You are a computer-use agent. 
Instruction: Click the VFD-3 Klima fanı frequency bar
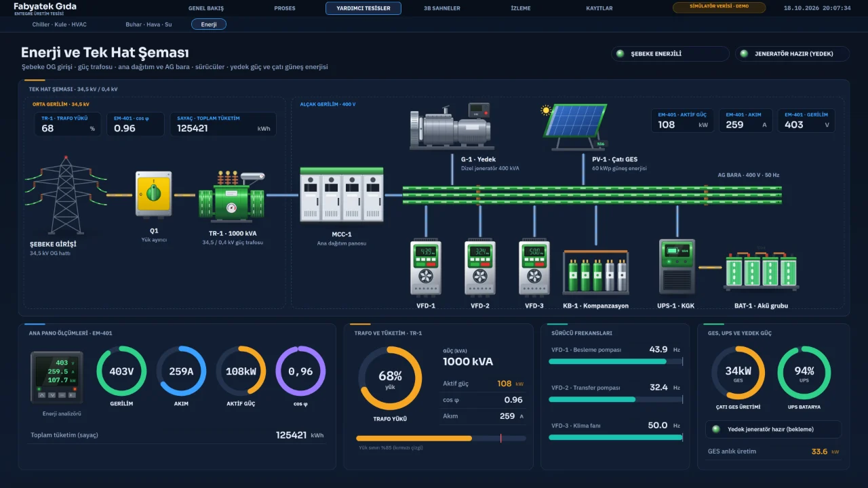point(615,437)
